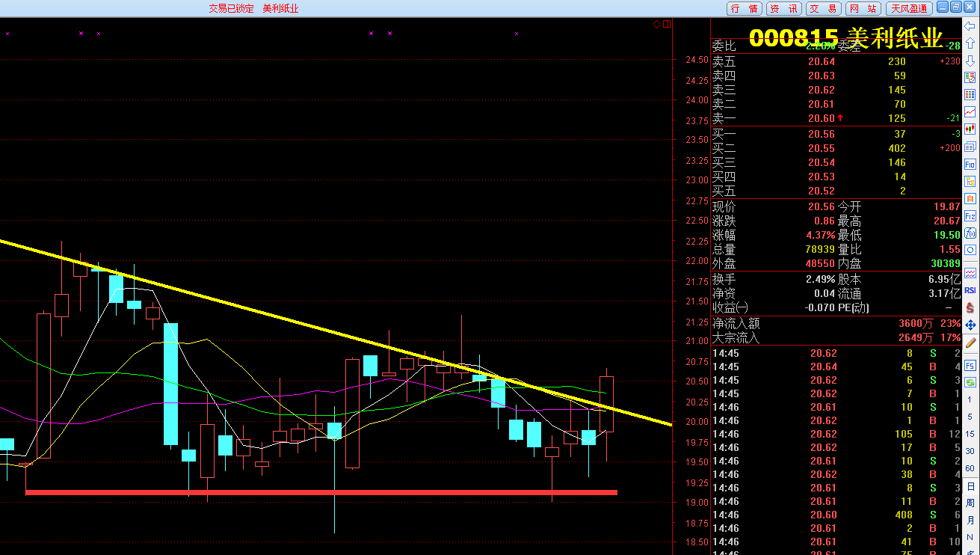The height and width of the screenshot is (555, 980).
Task: Click the tallest cyan candlestick on the chart
Action: pos(171,384)
